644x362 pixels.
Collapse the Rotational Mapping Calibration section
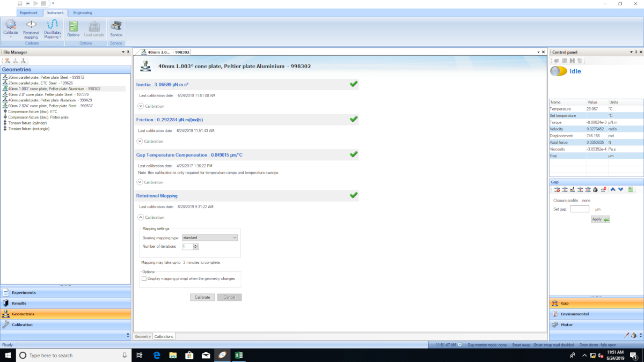(140, 218)
